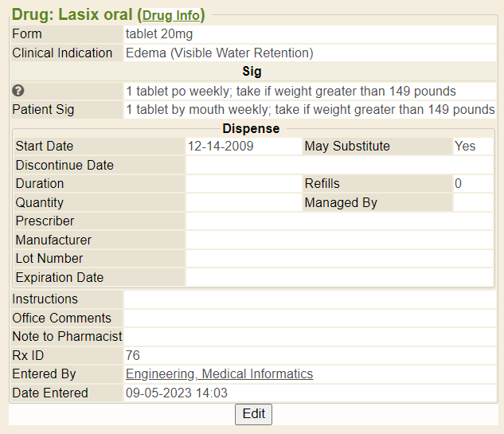Image resolution: width=504 pixels, height=434 pixels.
Task: Click the empty Managed By cell
Action: click(473, 203)
